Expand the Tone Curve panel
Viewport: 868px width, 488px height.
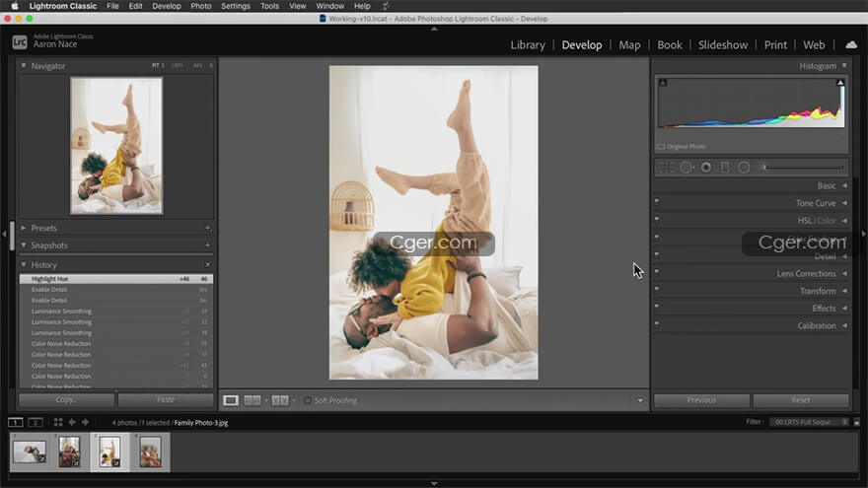pyautogui.click(x=844, y=203)
